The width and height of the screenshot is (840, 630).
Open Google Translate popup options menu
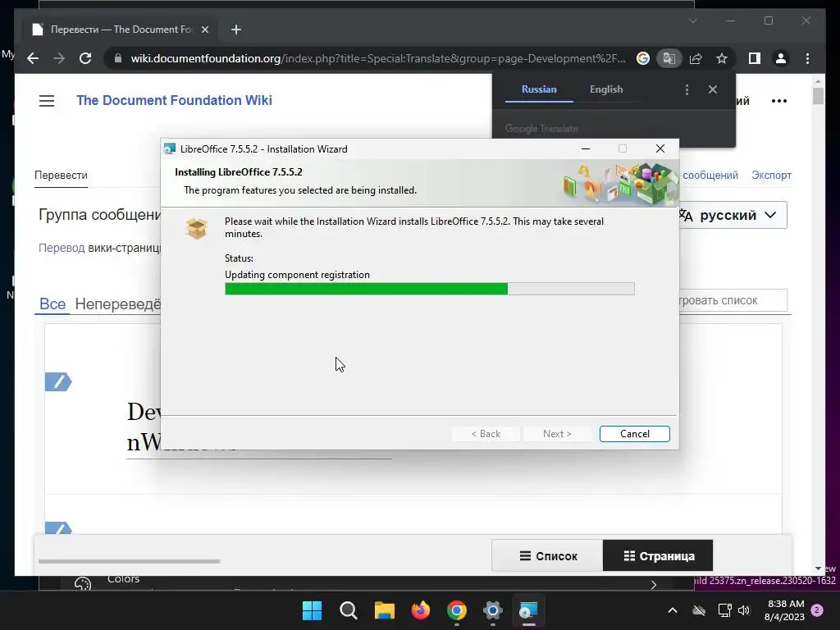687,89
